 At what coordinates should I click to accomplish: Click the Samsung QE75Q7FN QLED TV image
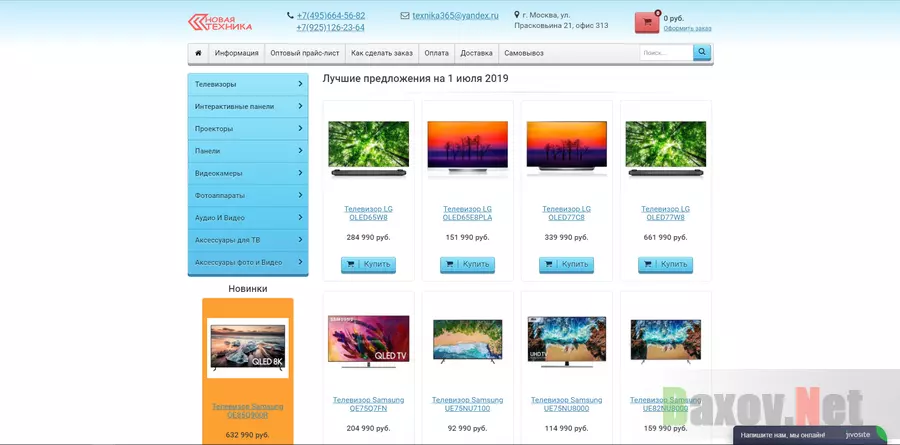368,341
